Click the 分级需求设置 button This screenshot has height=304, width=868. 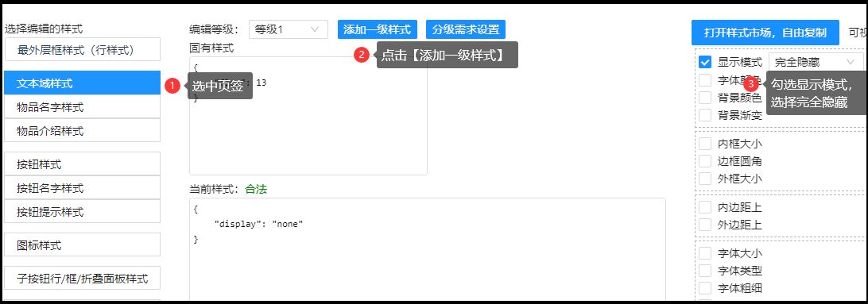coord(466,29)
